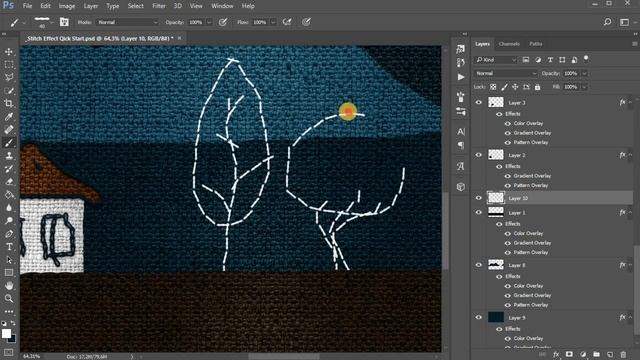Select the Clone Stamp tool

tap(9, 156)
